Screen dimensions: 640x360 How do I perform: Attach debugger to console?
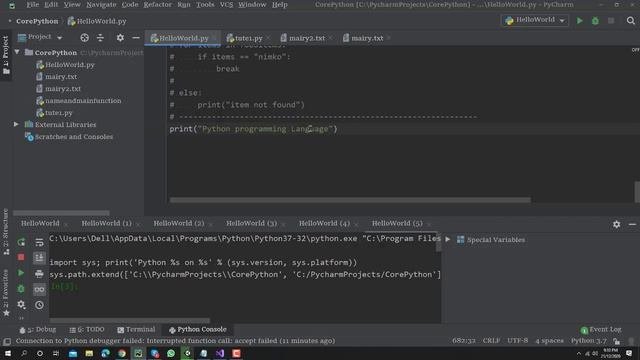pyautogui.click(x=21, y=289)
